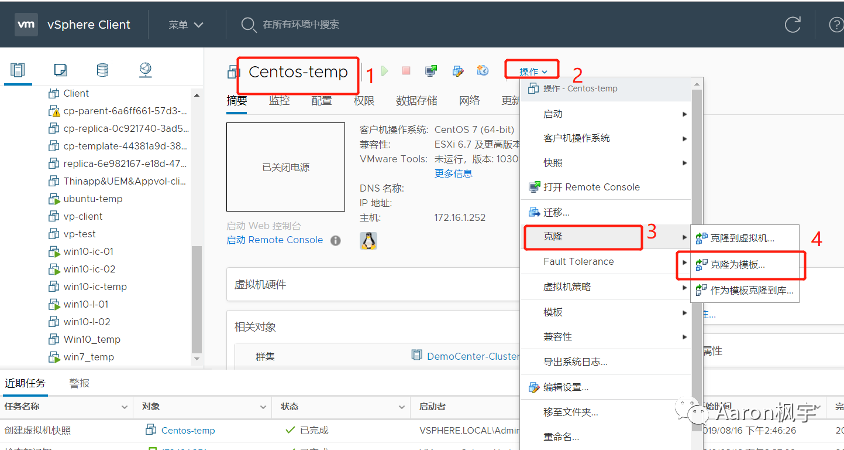
Task: Switch to VMs and Templates view icon
Action: (x=60, y=70)
